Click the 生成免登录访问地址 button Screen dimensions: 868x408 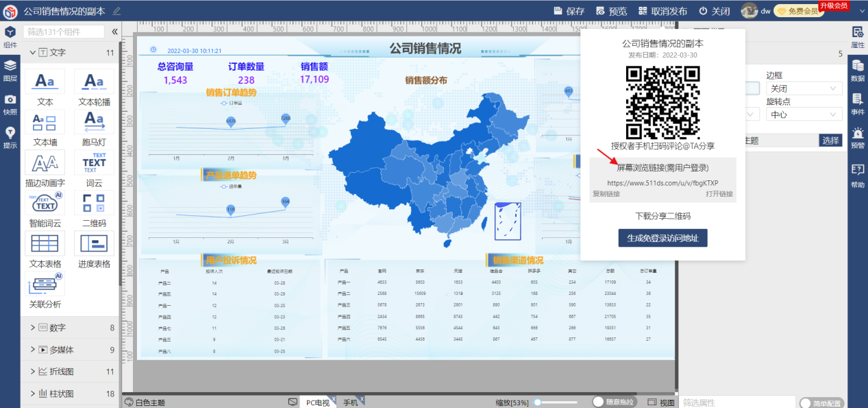pos(662,238)
